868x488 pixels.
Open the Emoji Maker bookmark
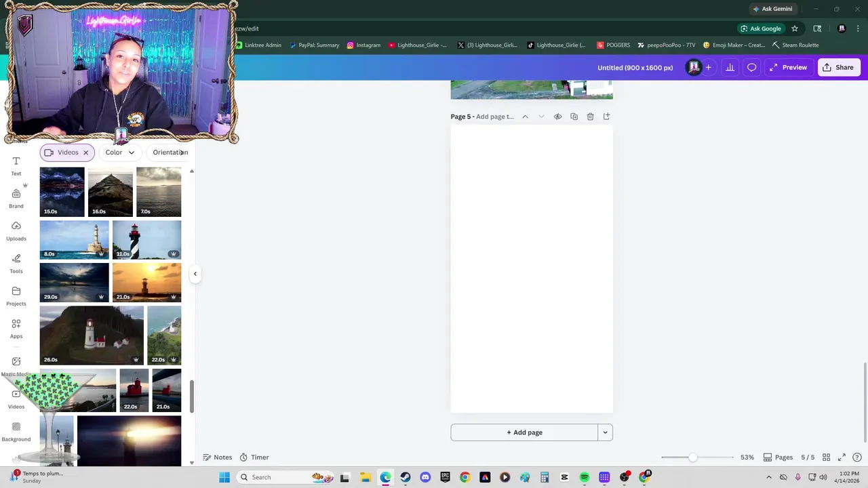[734, 45]
